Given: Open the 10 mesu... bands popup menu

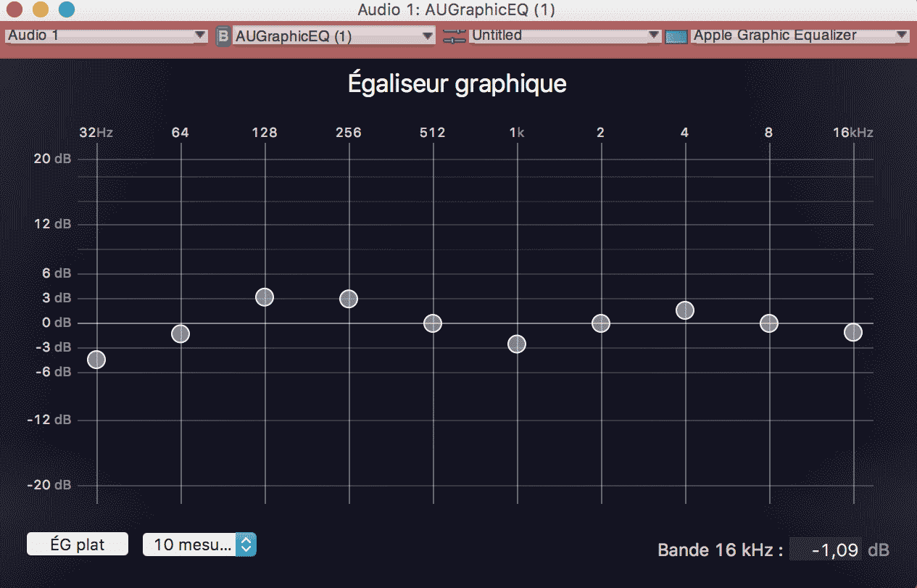Looking at the screenshot, I should pos(199,544).
